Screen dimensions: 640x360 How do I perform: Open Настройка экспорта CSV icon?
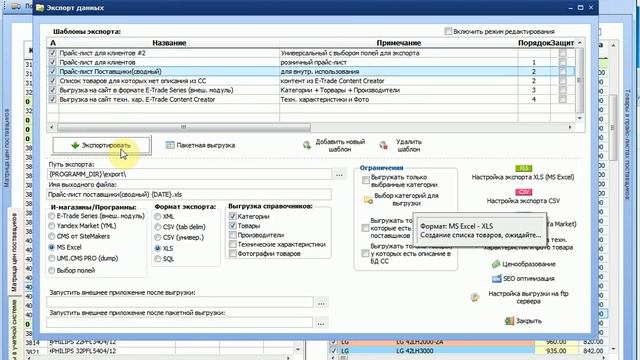click(x=523, y=192)
